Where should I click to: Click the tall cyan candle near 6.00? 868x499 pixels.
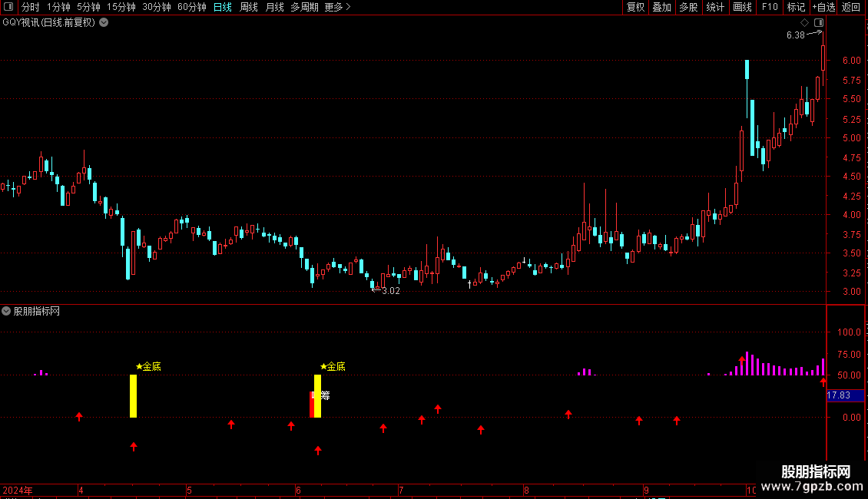coord(747,70)
